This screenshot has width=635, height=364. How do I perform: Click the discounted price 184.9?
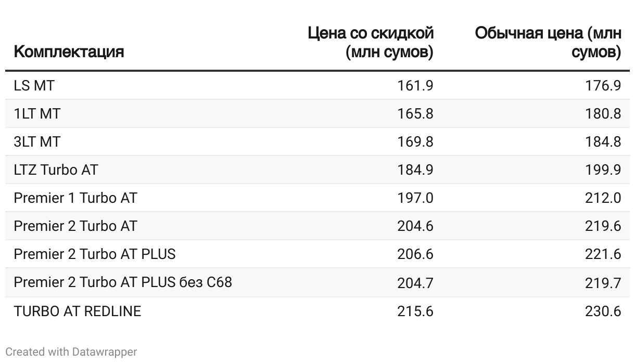point(415,170)
